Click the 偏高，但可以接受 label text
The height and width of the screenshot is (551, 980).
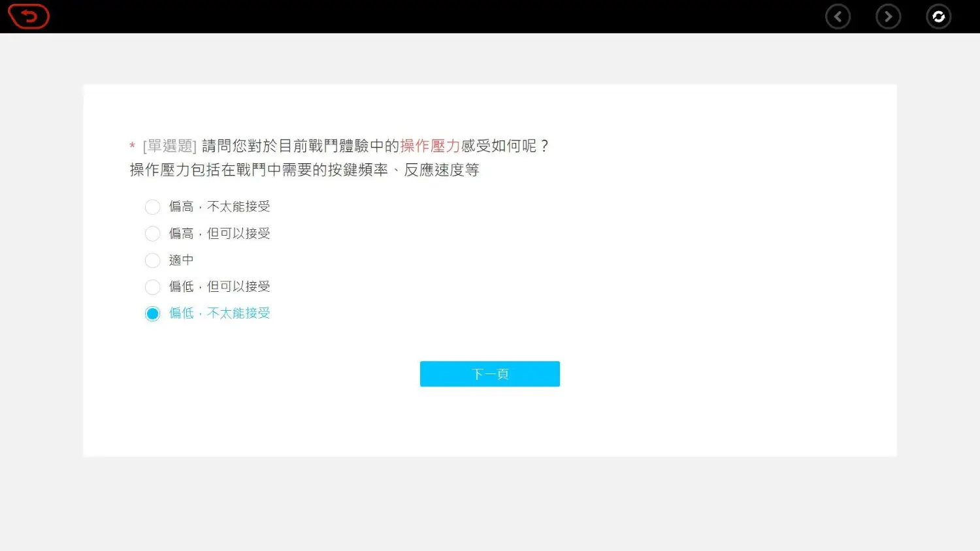coord(220,234)
